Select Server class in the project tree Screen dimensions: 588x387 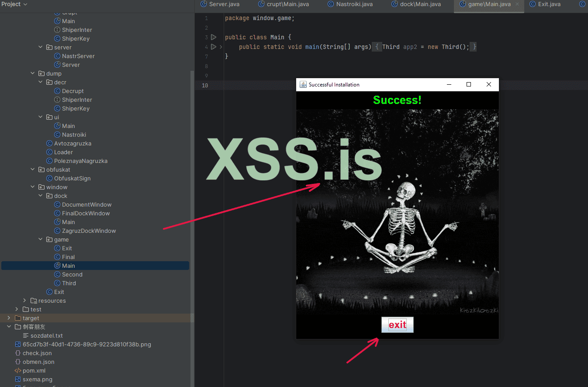[71, 65]
